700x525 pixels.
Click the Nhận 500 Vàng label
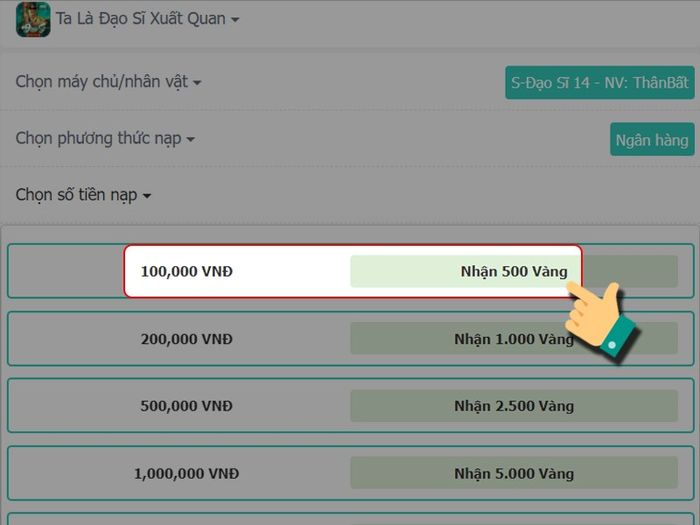[x=514, y=271]
